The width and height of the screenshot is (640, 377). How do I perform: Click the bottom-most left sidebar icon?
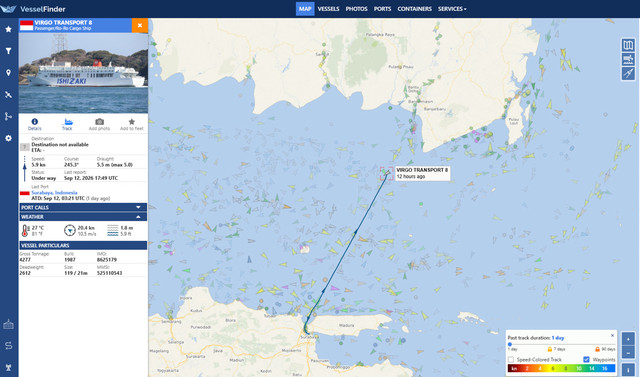pyautogui.click(x=8, y=367)
